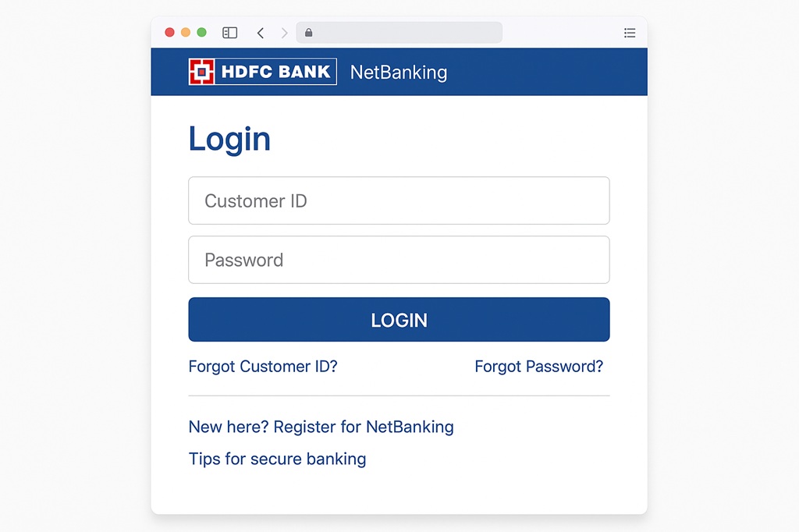
Task: Click the green traffic light button
Action: coord(202,33)
